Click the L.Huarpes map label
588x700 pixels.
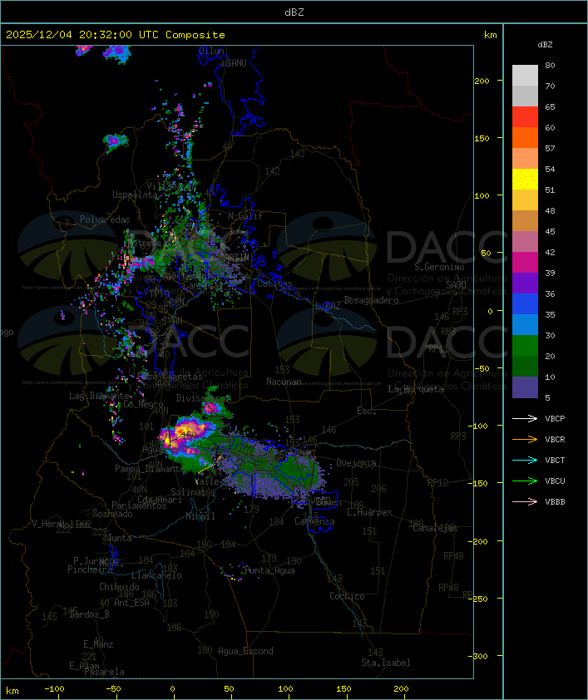pyautogui.click(x=369, y=512)
